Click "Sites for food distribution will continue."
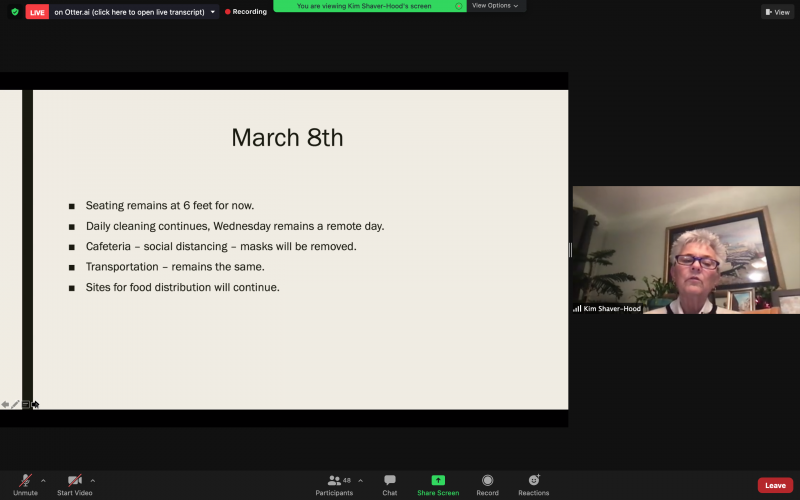Image resolution: width=800 pixels, height=500 pixels. 183,287
